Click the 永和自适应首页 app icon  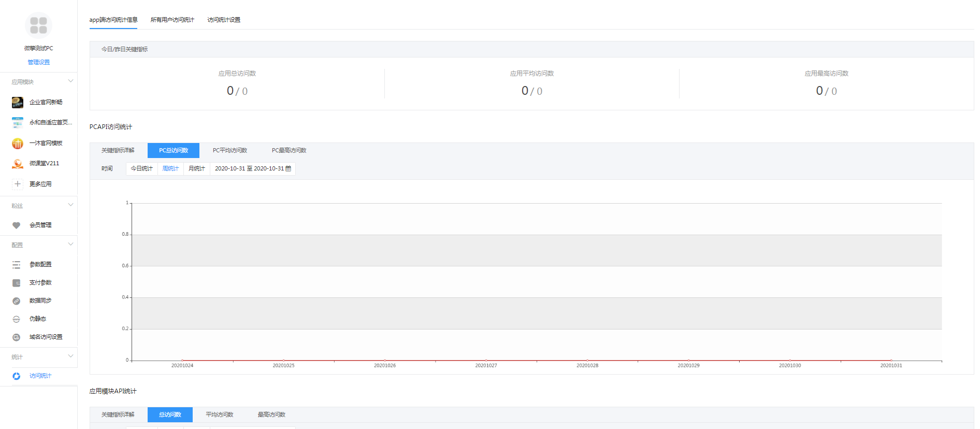click(x=18, y=123)
